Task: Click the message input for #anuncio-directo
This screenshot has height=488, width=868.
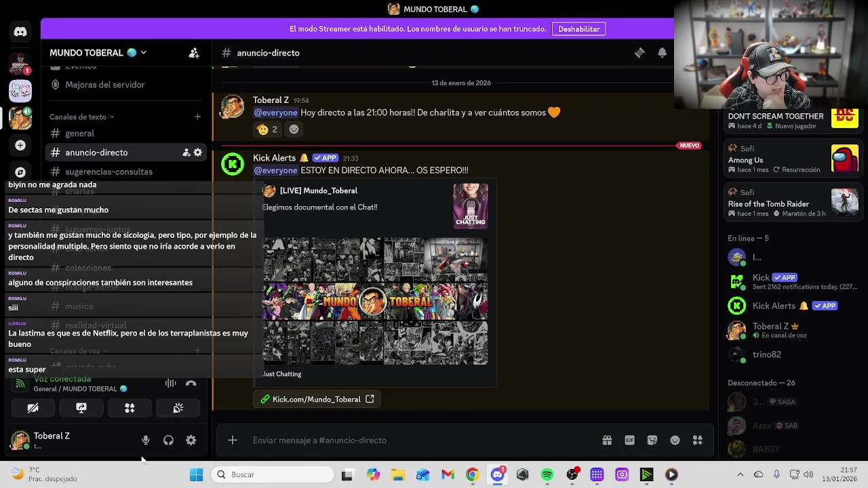Action: click(420, 441)
